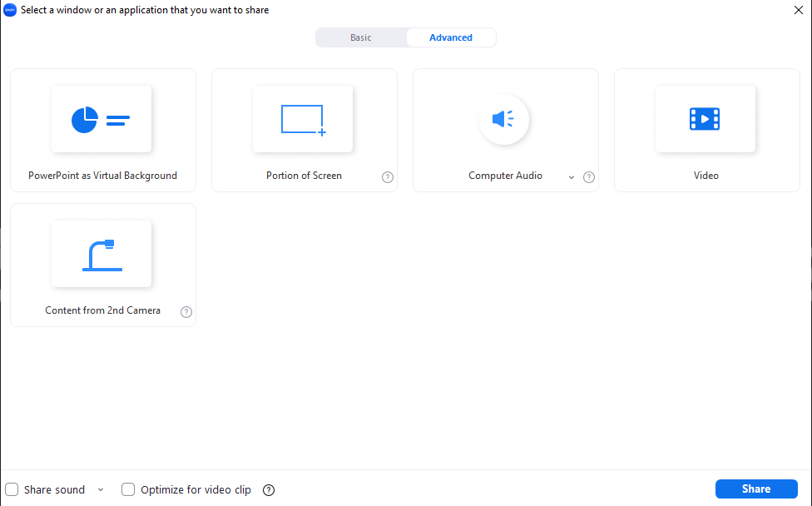Close the share selection window
Viewport: 812px width, 506px height.
[x=799, y=10]
